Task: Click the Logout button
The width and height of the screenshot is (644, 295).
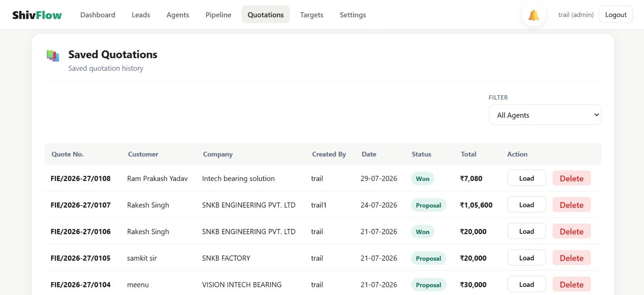Action: click(x=616, y=15)
